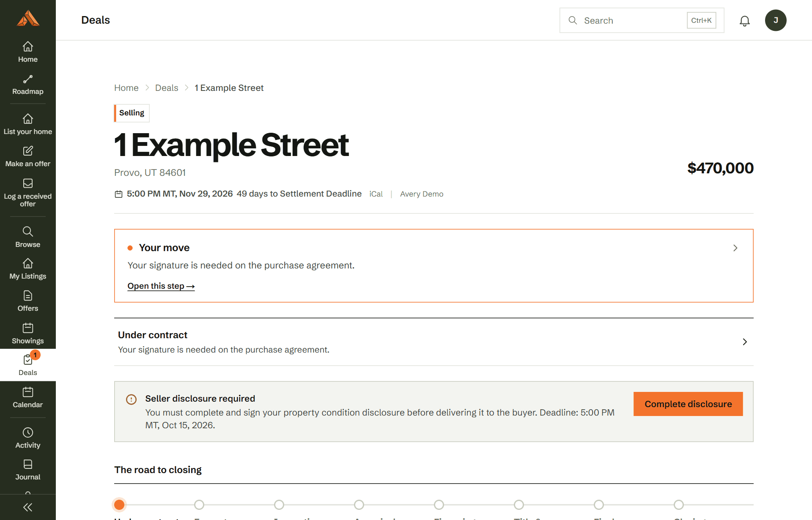This screenshot has width=812, height=520.
Task: Open the notifications bell
Action: click(744, 21)
